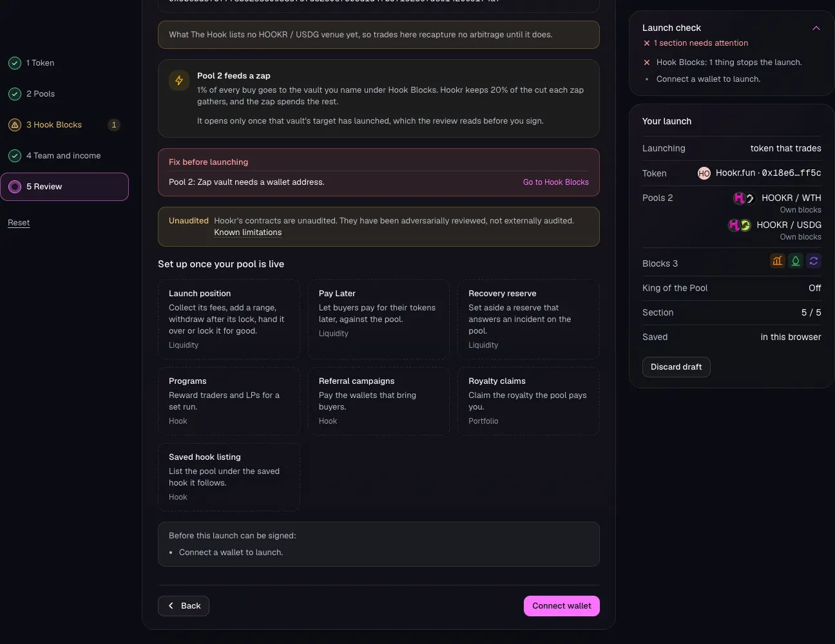
Task: Click the check icon beside 1 Token
Action: pyautogui.click(x=15, y=63)
